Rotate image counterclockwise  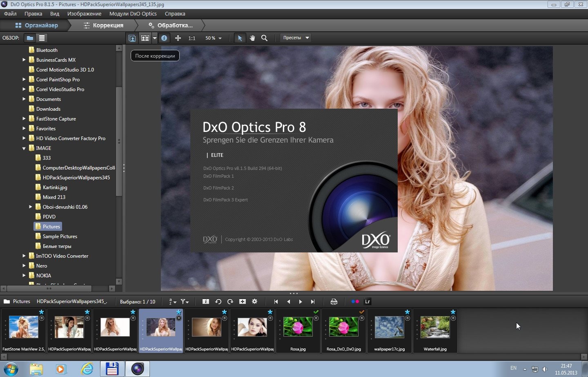(x=218, y=301)
